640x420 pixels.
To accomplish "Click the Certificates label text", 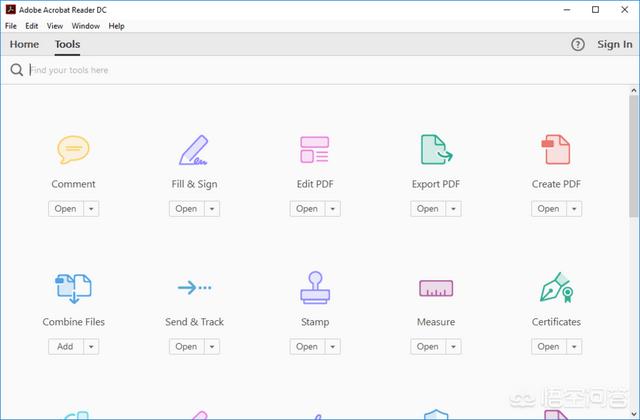I will click(x=556, y=322).
